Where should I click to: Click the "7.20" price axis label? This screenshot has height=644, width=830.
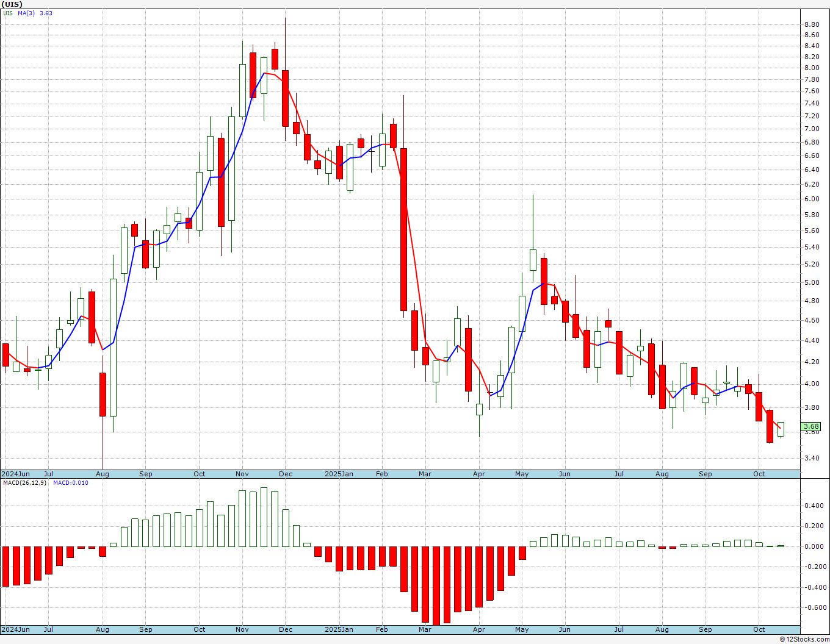[x=812, y=116]
